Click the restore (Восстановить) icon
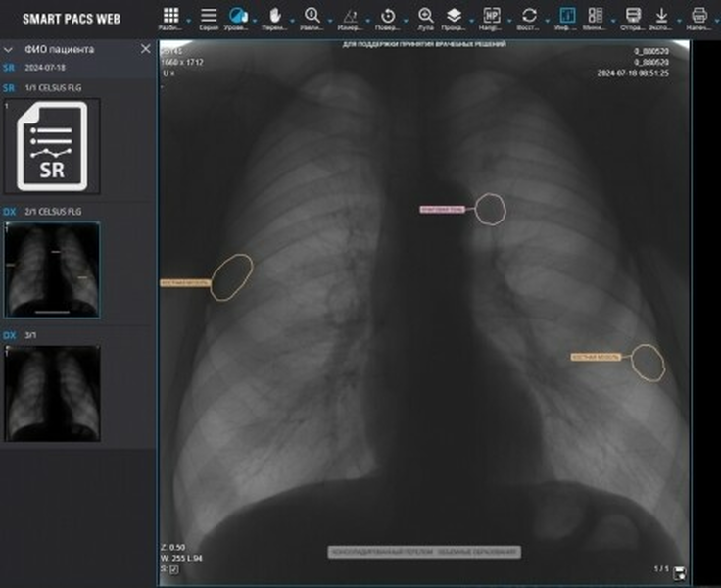Image resolution: width=721 pixels, height=588 pixels. pos(529,16)
